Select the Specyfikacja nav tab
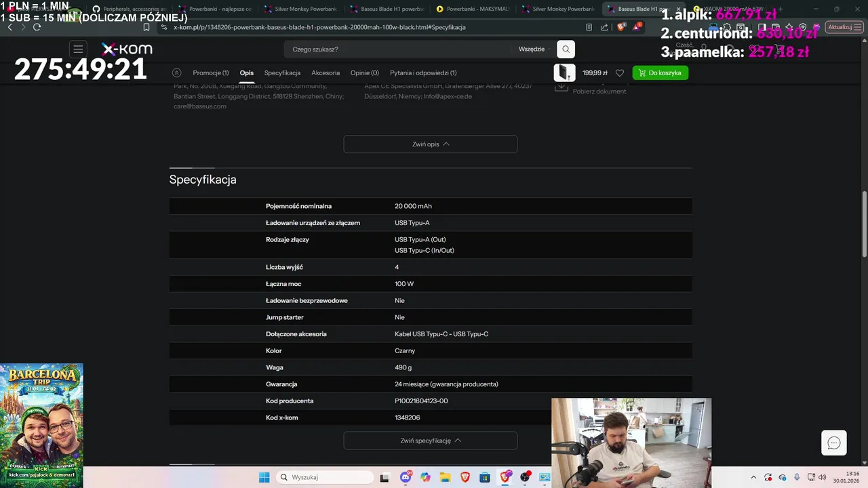Screen dimensions: 868x488 [x=282, y=73]
